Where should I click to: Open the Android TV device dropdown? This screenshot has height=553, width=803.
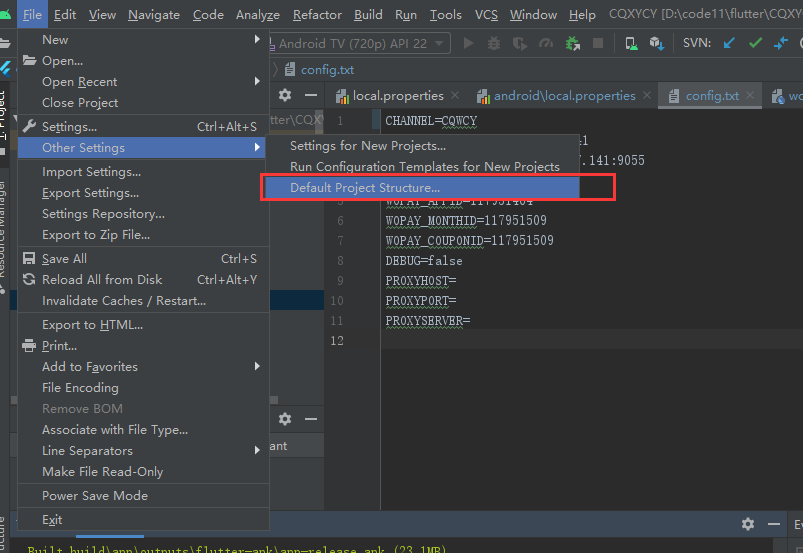point(361,44)
